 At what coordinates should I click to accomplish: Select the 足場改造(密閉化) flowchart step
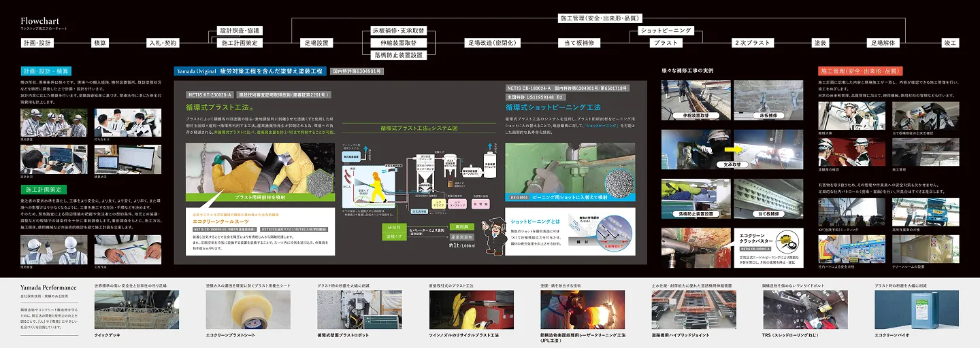(491, 43)
